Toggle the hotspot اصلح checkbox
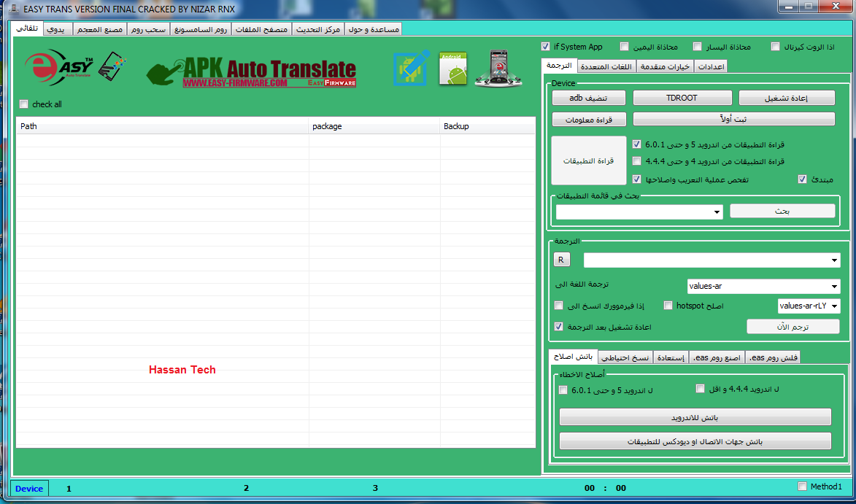This screenshot has height=504, width=856. [668, 306]
